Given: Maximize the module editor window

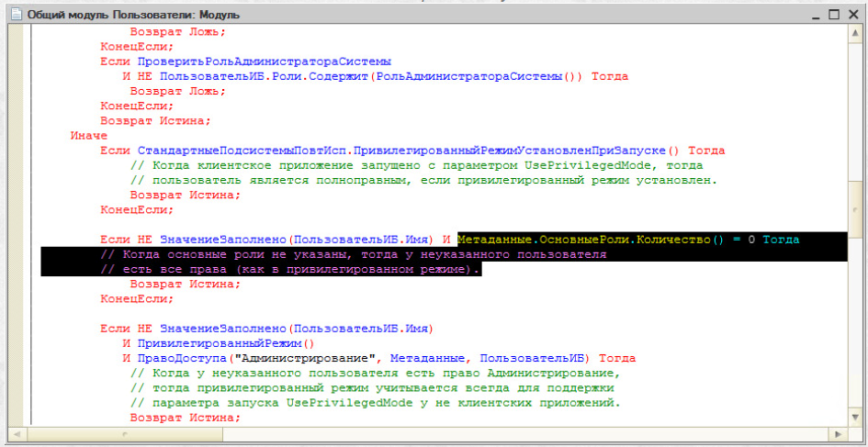Looking at the screenshot, I should [x=833, y=15].
